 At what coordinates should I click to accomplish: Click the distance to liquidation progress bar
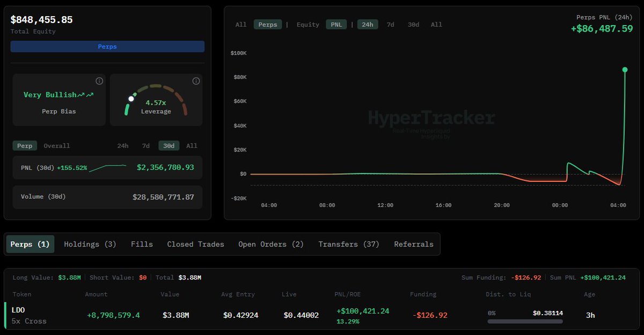[525, 322]
